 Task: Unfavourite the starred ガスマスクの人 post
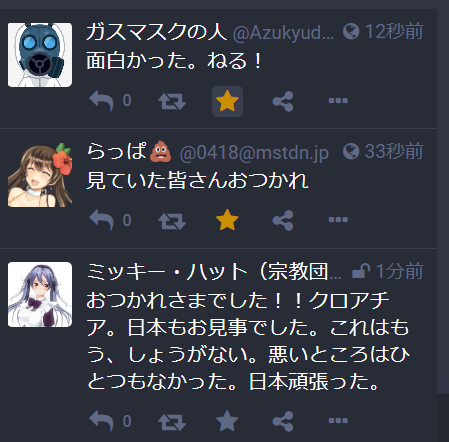[227, 101]
